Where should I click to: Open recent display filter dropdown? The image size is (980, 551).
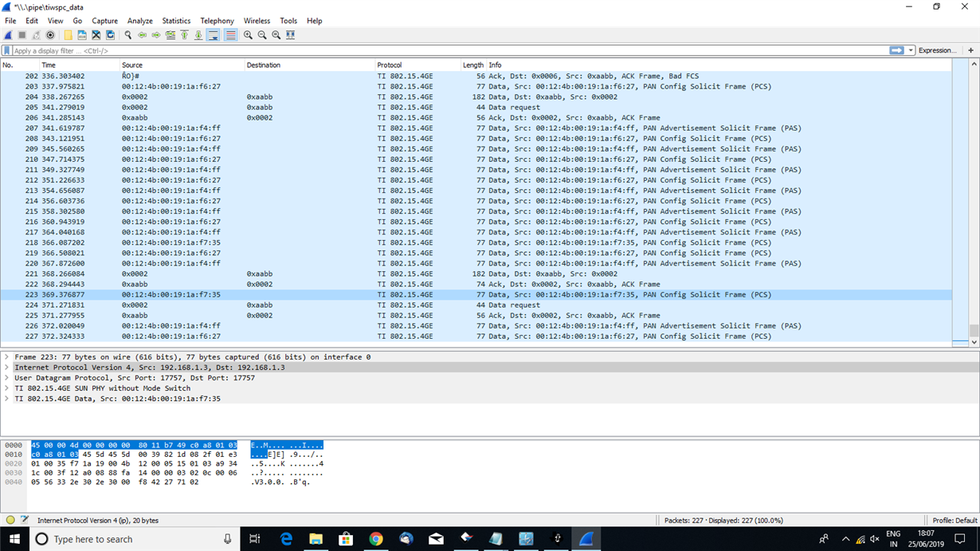pos(911,50)
